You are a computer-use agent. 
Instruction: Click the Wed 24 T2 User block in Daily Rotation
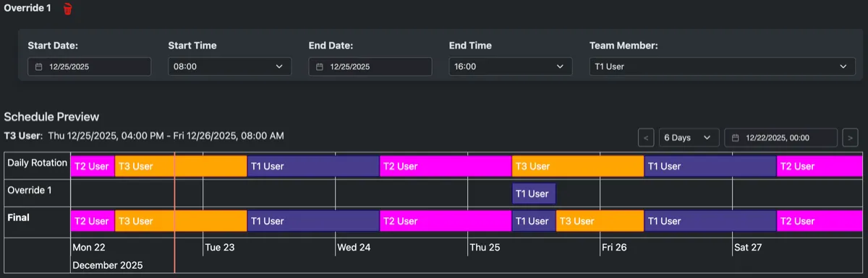pyautogui.click(x=446, y=166)
